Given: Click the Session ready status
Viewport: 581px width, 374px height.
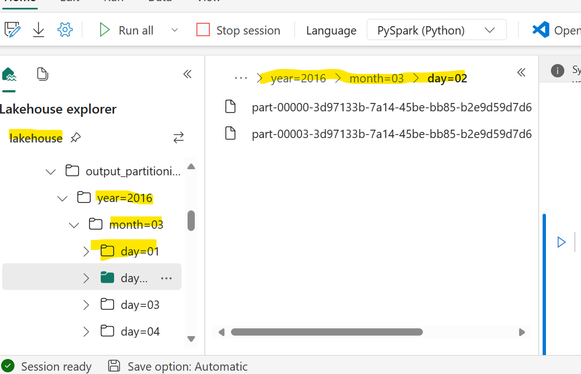Looking at the screenshot, I should [x=46, y=366].
